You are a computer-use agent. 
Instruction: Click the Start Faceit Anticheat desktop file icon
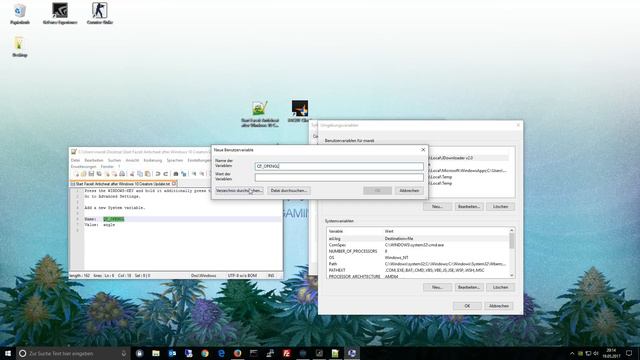click(x=260, y=114)
